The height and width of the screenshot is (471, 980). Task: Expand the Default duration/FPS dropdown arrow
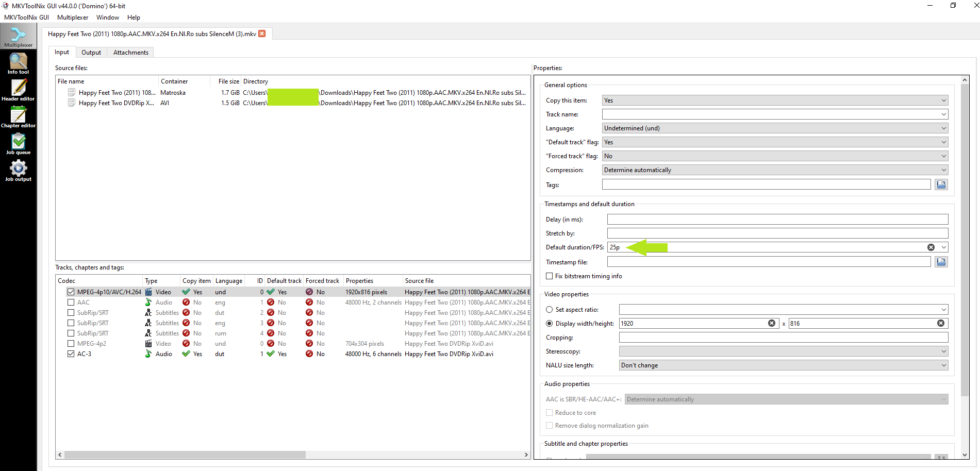[943, 247]
